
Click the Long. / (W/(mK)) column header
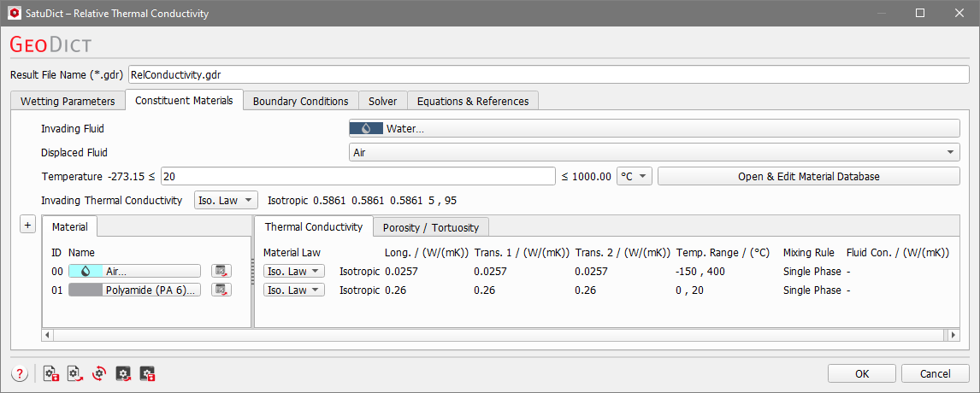pos(427,253)
